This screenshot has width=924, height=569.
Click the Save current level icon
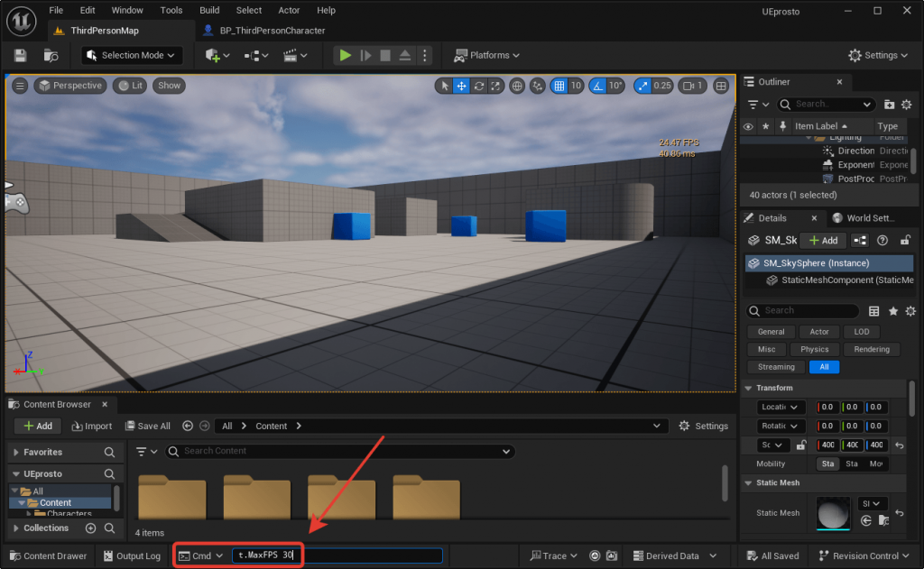coord(19,55)
